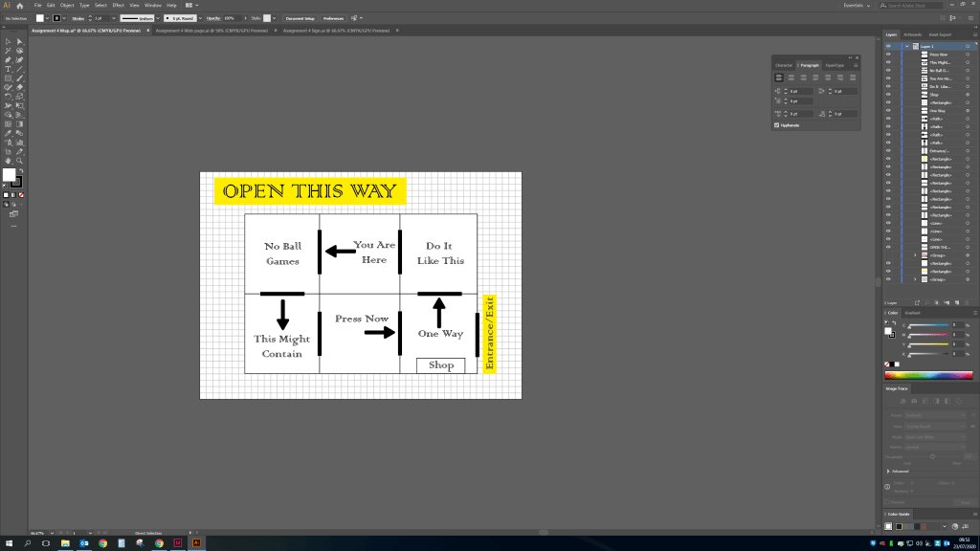The height and width of the screenshot is (551, 980).
Task: Toggle visibility of the Shop layer item
Action: coord(888,95)
